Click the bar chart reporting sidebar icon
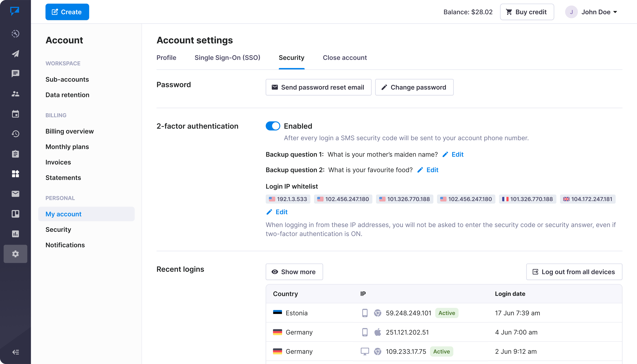Image resolution: width=637 pixels, height=364 pixels. [x=16, y=234]
